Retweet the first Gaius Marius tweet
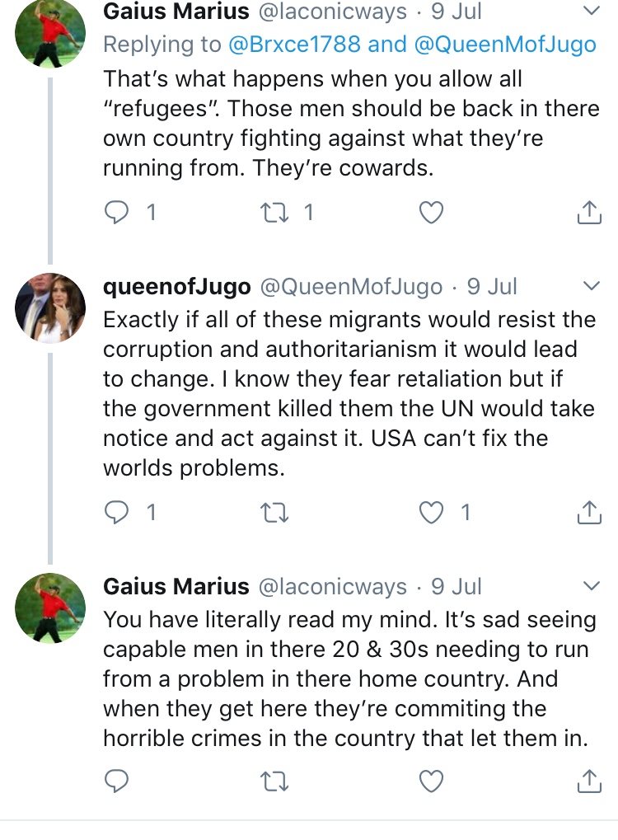Image resolution: width=618 pixels, height=840 pixels. click(269, 213)
